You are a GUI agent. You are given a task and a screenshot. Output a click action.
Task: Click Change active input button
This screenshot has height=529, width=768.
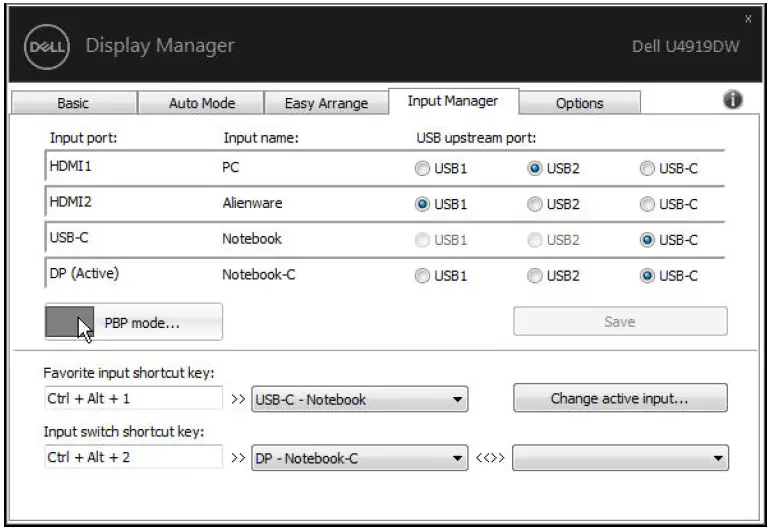click(x=620, y=398)
